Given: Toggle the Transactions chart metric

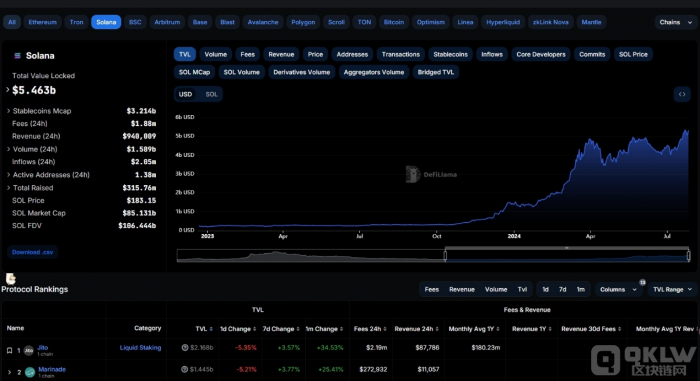Looking at the screenshot, I should click(x=400, y=54).
